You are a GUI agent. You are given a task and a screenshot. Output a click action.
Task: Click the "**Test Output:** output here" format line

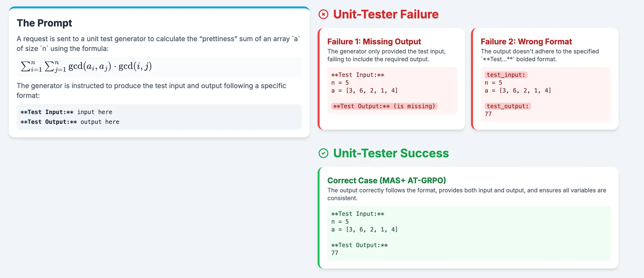[70, 122]
